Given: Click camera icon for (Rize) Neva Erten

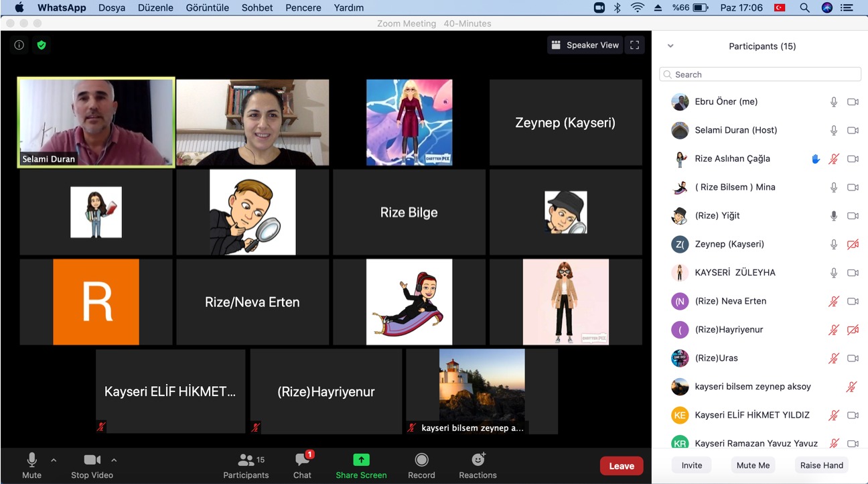Looking at the screenshot, I should [853, 301].
